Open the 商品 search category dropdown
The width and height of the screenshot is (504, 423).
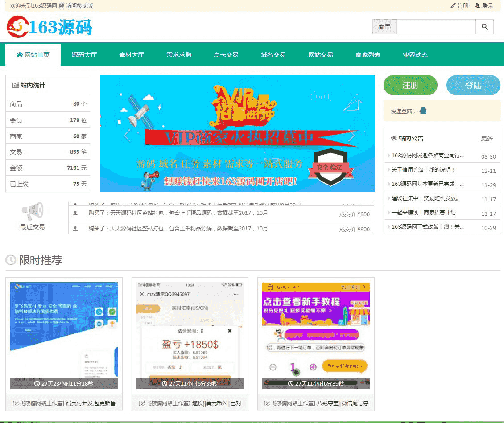(x=384, y=27)
